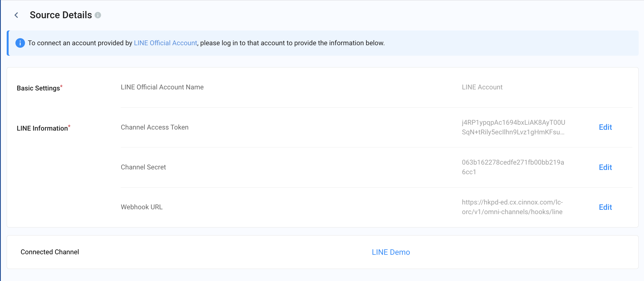The height and width of the screenshot is (281, 644).
Task: Click the Channel Secret value text
Action: click(x=513, y=167)
